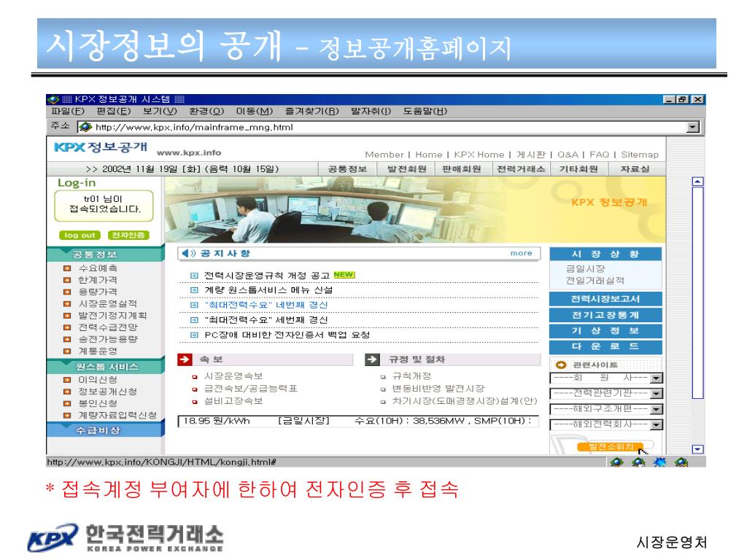Screen dimensions: 747x560
Task: Open notice PC장애 대비한 전자인증서 백업 요청
Action: (287, 335)
